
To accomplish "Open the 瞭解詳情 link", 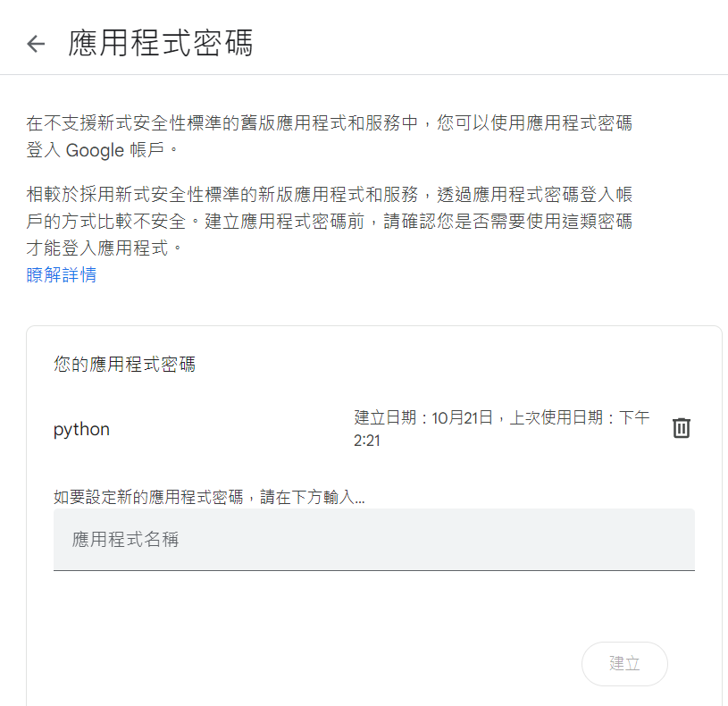I will pos(62,274).
